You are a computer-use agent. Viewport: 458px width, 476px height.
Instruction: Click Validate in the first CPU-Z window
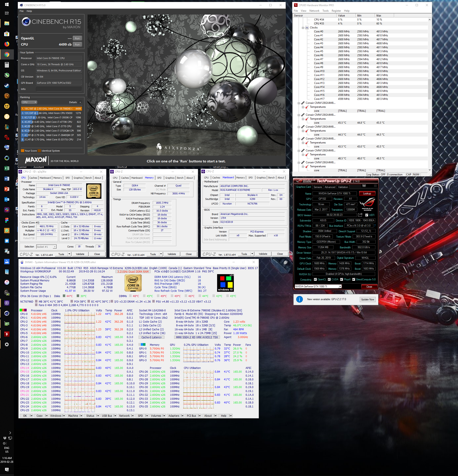pos(80,254)
